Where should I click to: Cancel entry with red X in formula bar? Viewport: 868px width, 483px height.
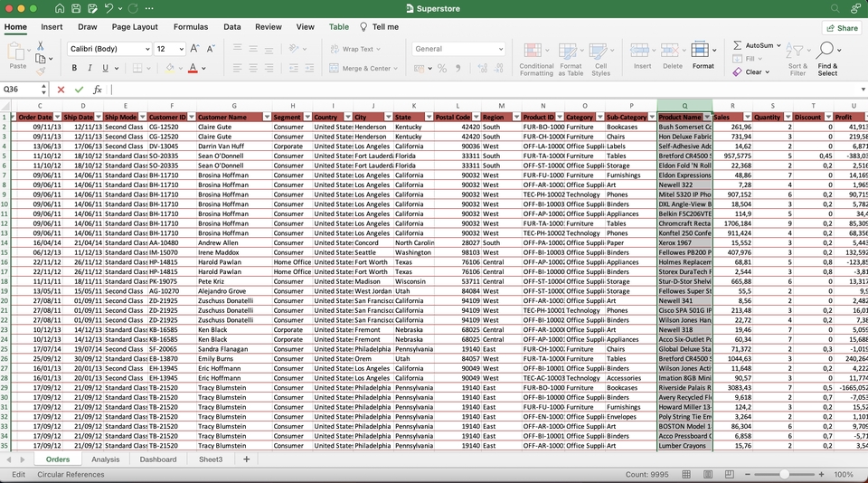(61, 90)
